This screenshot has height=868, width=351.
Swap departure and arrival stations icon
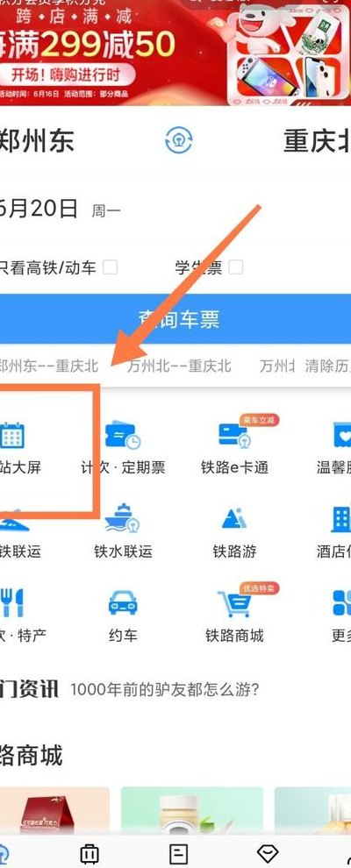pos(179,140)
